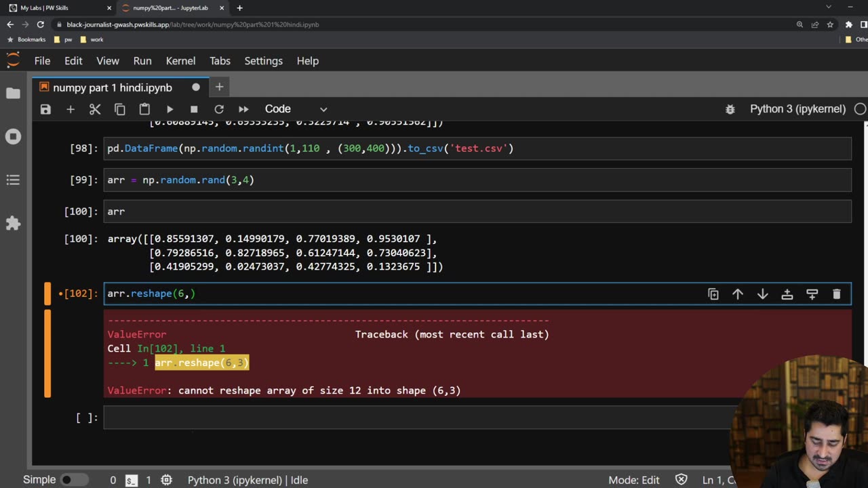Select Python 3 (ipykernel) kernel switcher
Image resolution: width=868 pixels, height=488 pixels.
coord(797,109)
